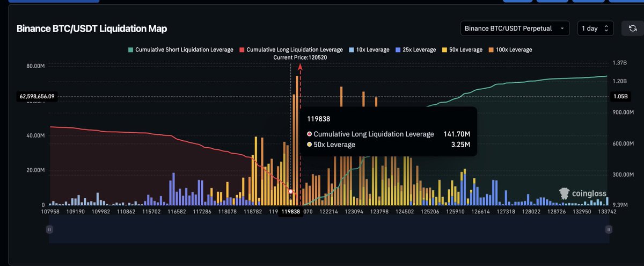Click the Binance BTC/USDT Liquidation Map title
The height and width of the screenshot is (266, 644).
pos(92,29)
